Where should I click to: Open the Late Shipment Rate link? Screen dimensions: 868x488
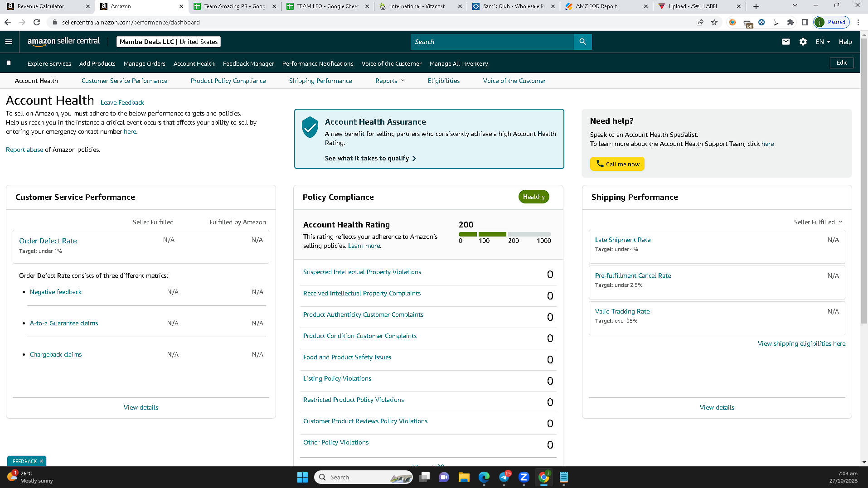tap(623, 240)
